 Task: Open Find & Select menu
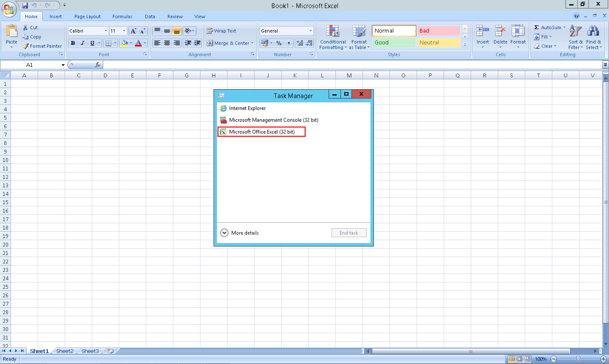click(593, 37)
